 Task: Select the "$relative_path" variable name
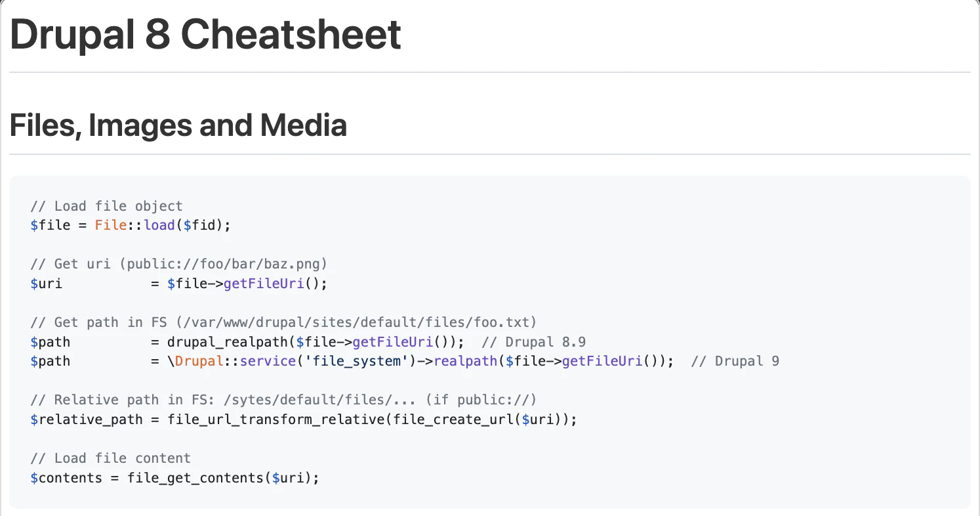coord(87,419)
